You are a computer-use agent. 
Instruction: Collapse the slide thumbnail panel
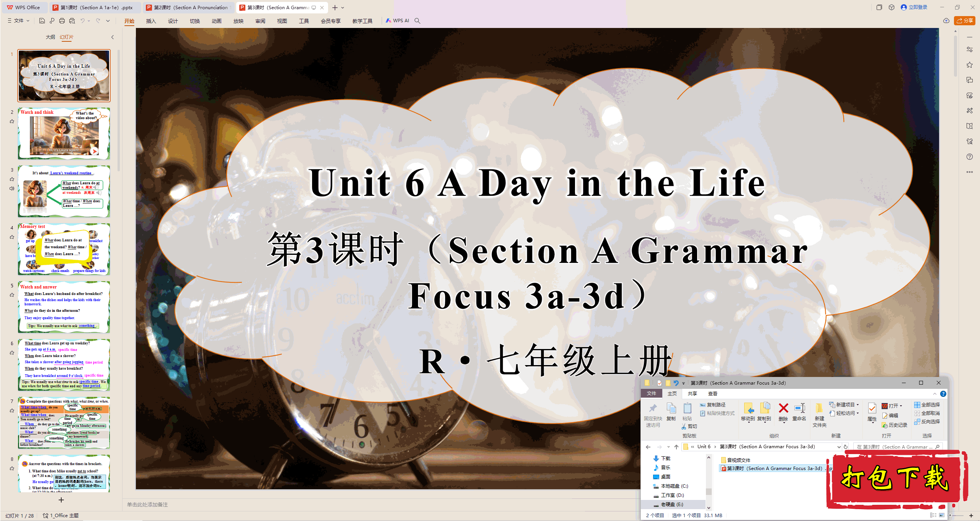click(113, 37)
